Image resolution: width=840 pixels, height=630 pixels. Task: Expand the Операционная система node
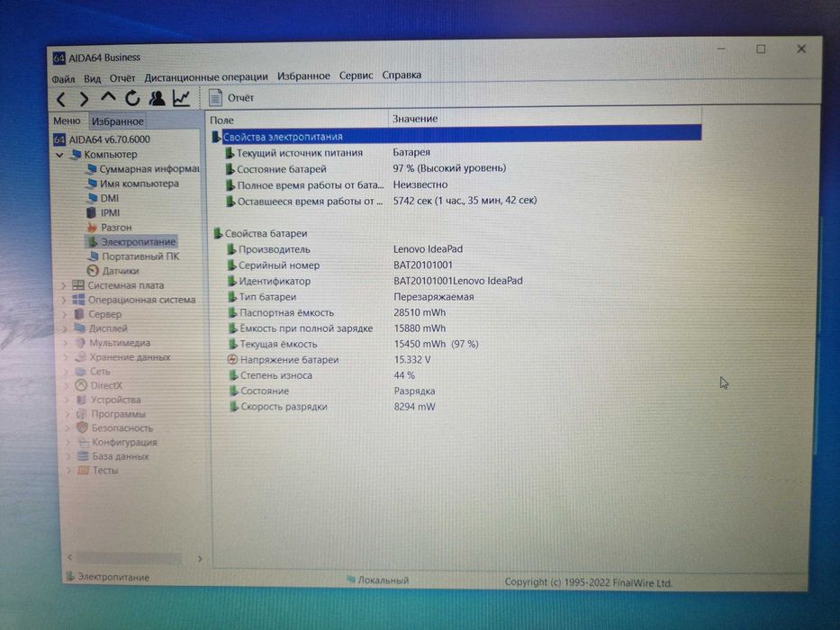(x=64, y=300)
